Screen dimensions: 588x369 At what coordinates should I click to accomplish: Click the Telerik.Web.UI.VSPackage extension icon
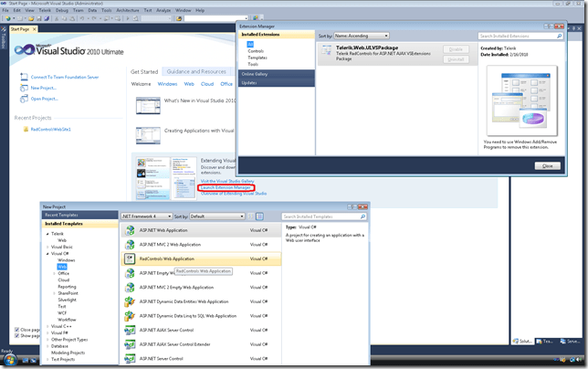click(327, 50)
